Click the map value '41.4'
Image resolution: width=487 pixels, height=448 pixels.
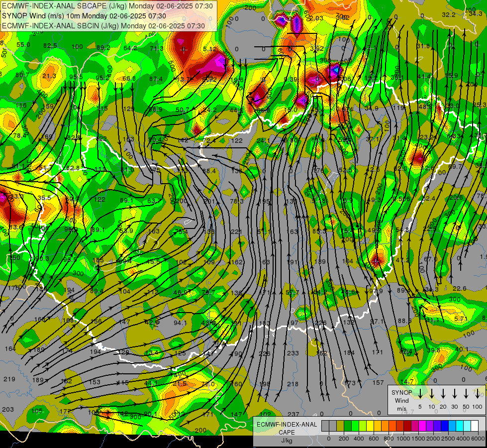tap(424, 76)
